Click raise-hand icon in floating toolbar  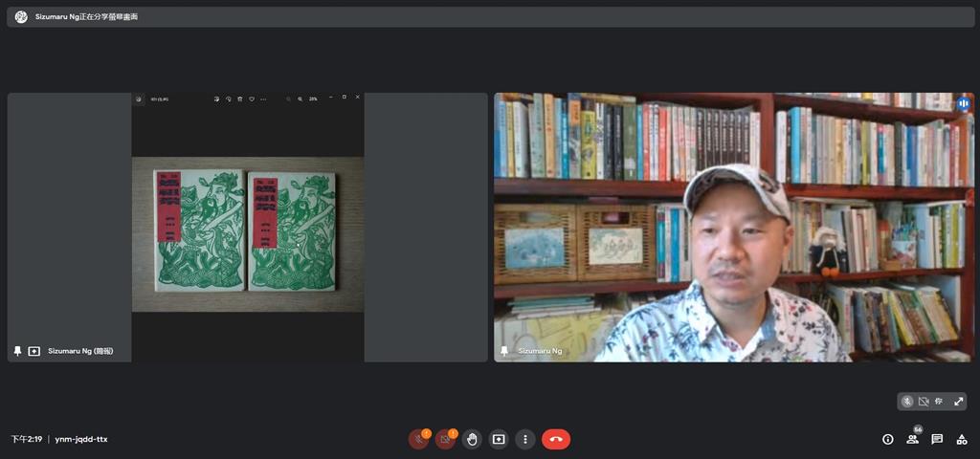[x=939, y=402]
